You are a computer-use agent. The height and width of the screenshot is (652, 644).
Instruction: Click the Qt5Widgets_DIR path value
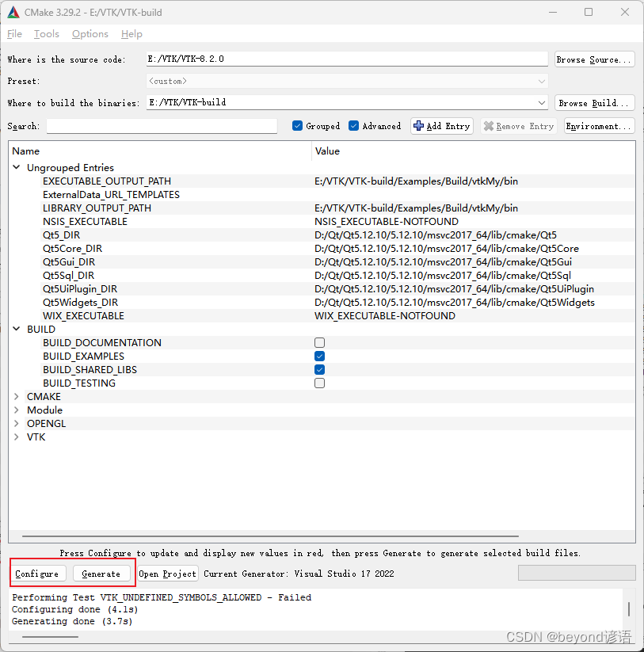tap(455, 303)
